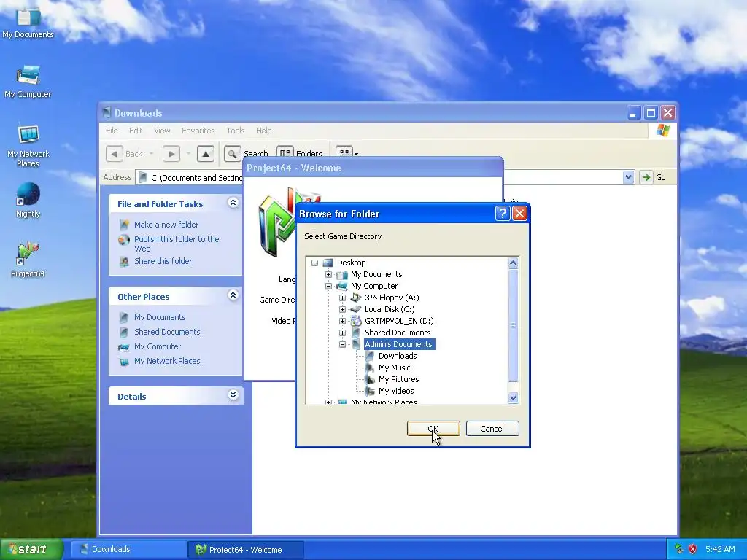The image size is (747, 560).
Task: Open the File menu
Action: coord(112,131)
